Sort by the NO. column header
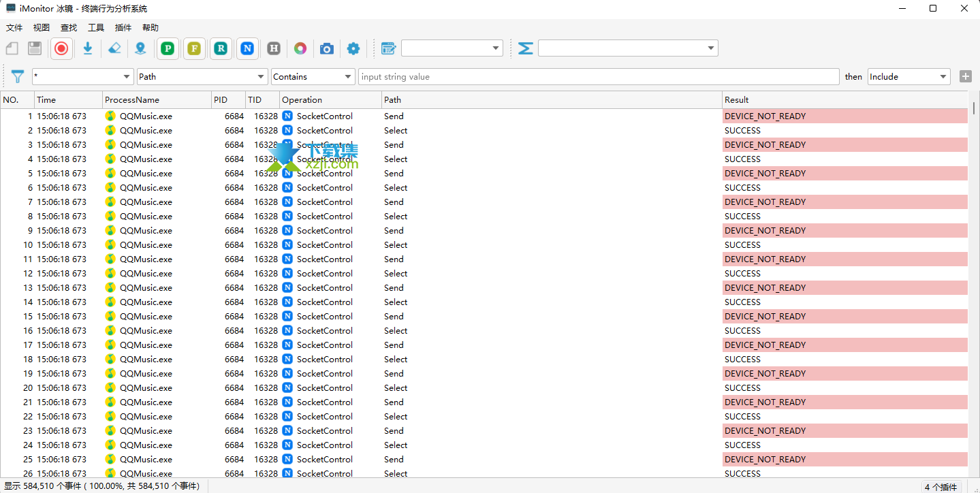The width and height of the screenshot is (980, 493). (x=17, y=100)
